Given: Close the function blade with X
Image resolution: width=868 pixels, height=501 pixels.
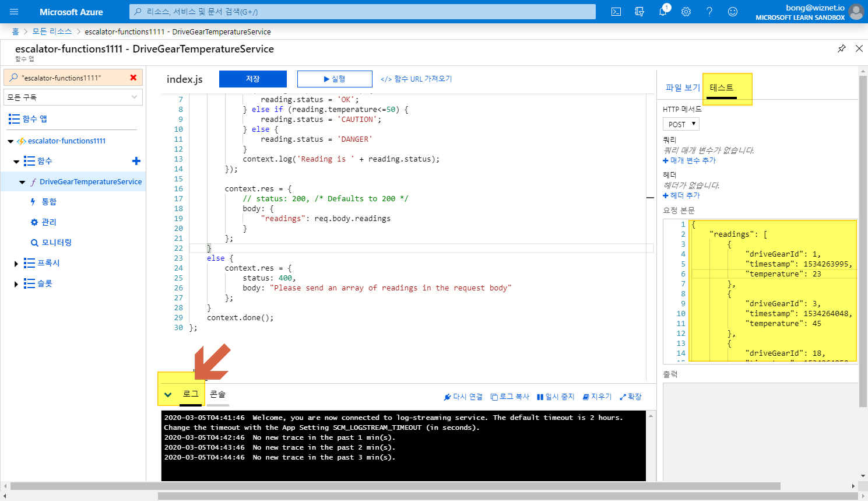Looking at the screenshot, I should [x=859, y=48].
